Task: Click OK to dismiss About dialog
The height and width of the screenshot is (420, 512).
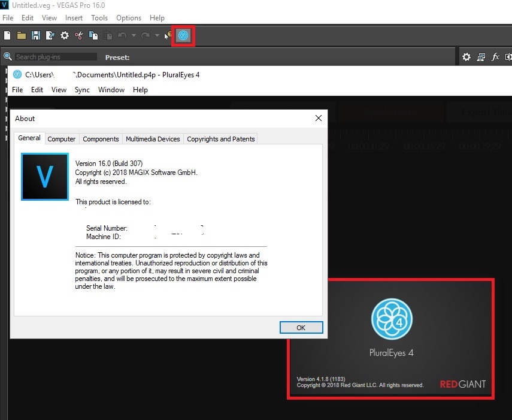Action: 301,328
